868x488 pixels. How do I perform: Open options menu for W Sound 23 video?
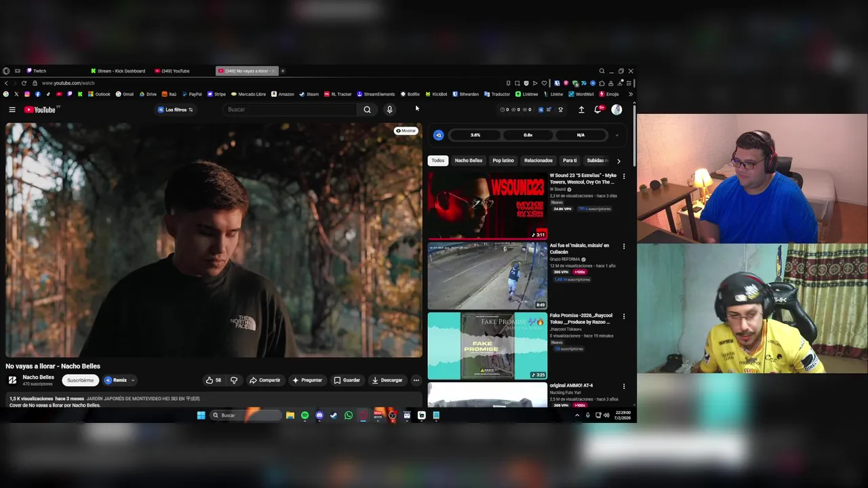coord(624,176)
